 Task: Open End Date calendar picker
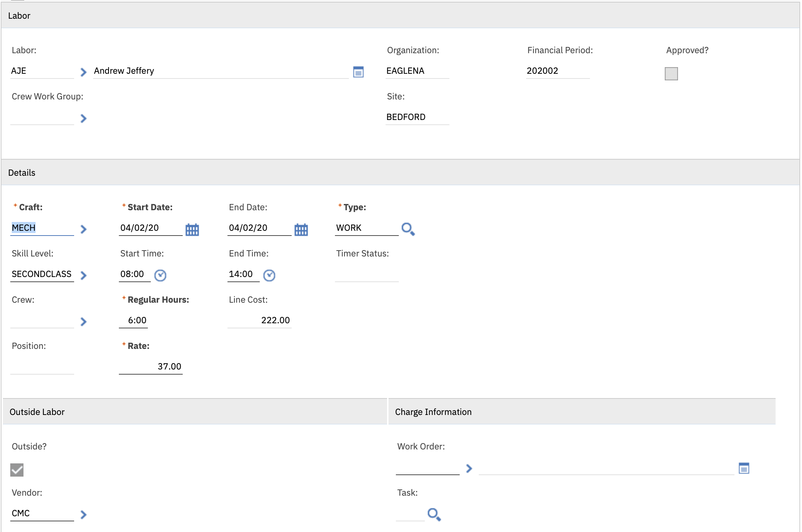click(x=301, y=229)
